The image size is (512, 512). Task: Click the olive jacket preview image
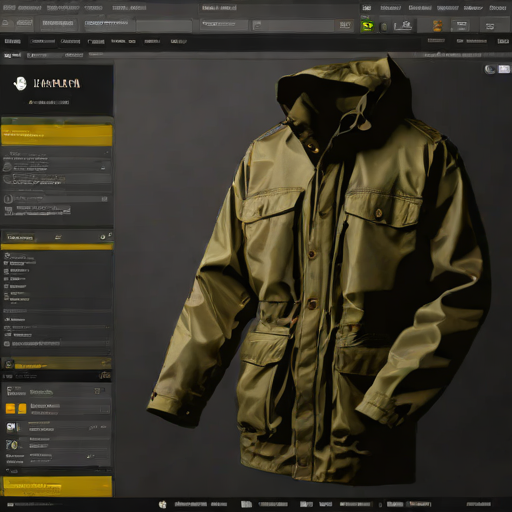(318, 270)
